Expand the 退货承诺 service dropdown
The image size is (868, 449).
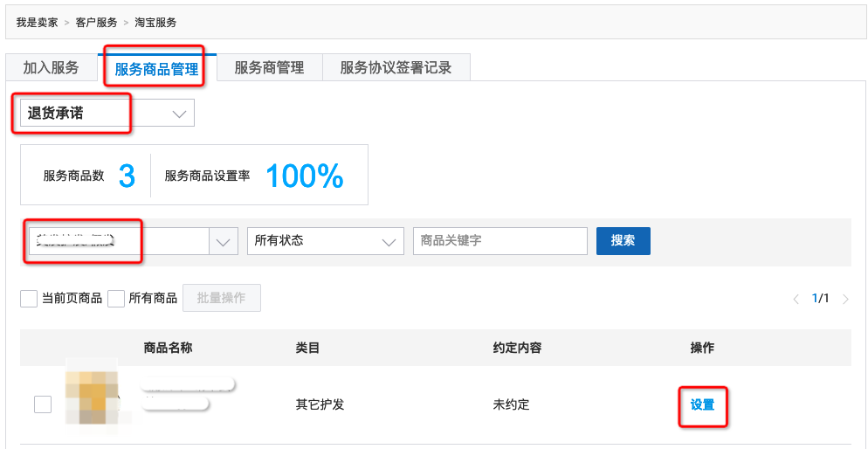[107, 113]
